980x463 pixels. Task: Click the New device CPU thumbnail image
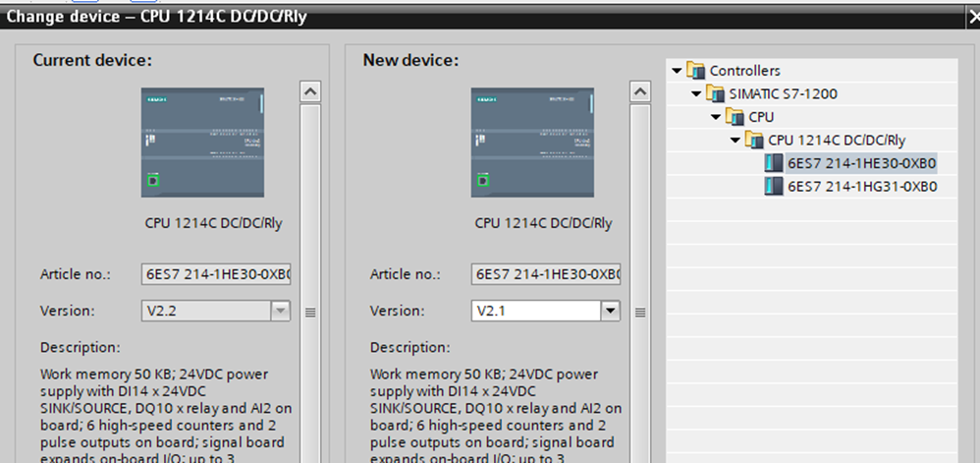532,142
